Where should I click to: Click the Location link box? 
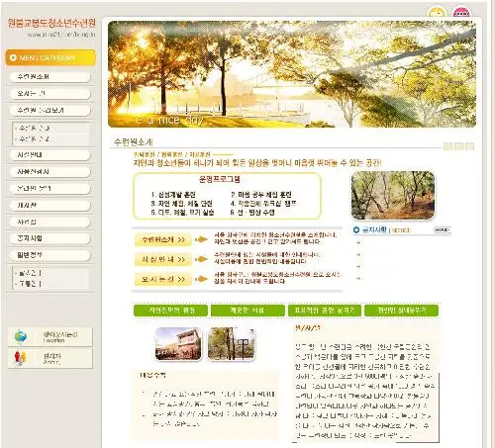click(x=50, y=337)
